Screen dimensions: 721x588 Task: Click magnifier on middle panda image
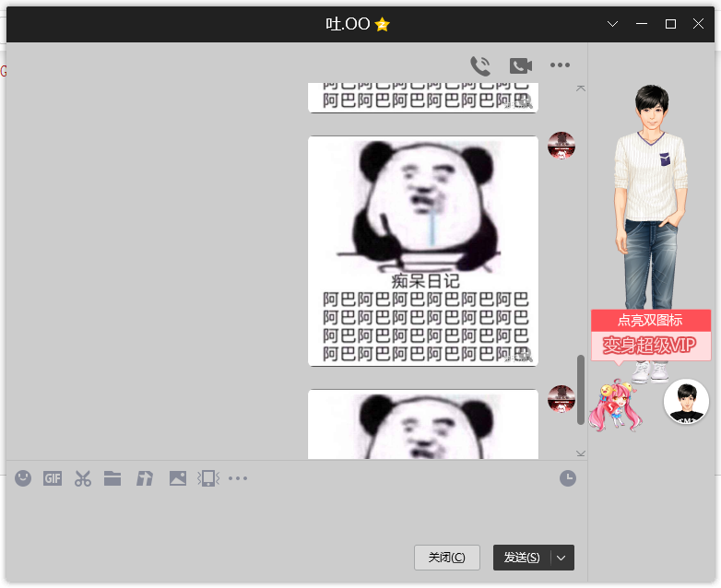525,355
